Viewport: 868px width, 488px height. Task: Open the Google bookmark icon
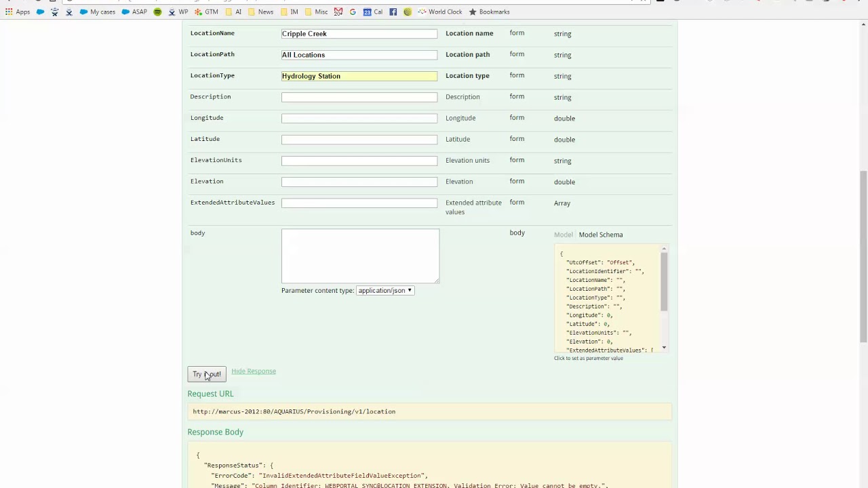353,12
